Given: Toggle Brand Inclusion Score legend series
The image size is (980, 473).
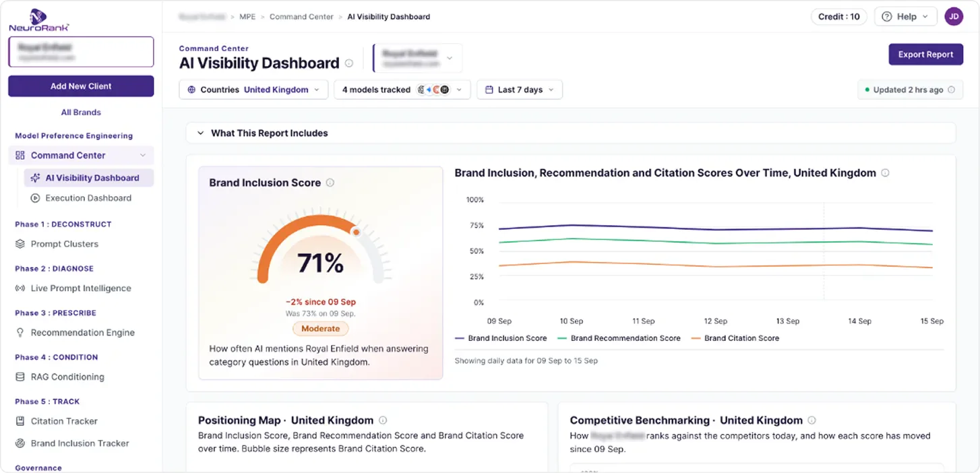Looking at the screenshot, I should (x=501, y=338).
